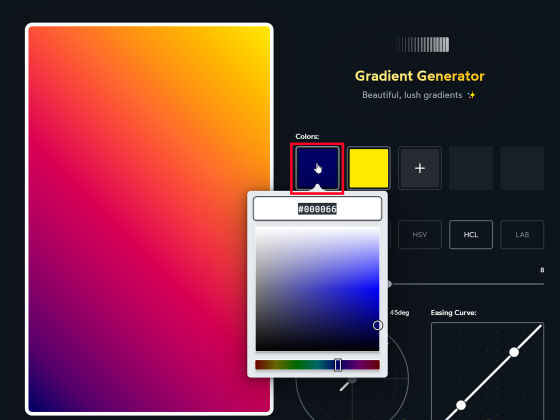Choose HCL color mode
560x420 pixels.
tap(471, 235)
